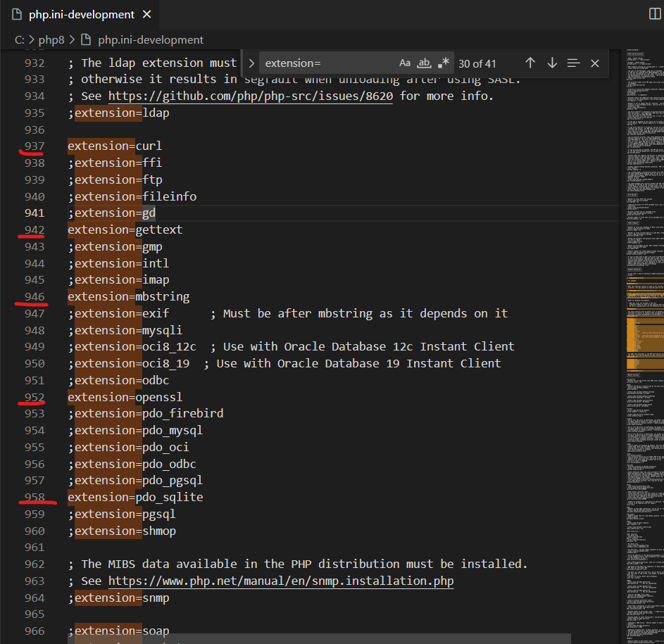Click the file icon in breadcrumb
Screen dimensions: 664x644
point(86,40)
